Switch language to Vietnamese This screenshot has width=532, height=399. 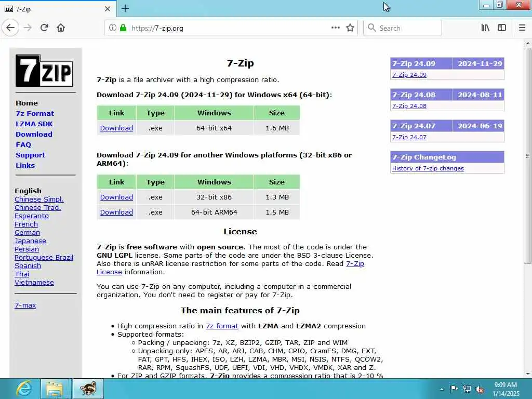pyautogui.click(x=34, y=283)
